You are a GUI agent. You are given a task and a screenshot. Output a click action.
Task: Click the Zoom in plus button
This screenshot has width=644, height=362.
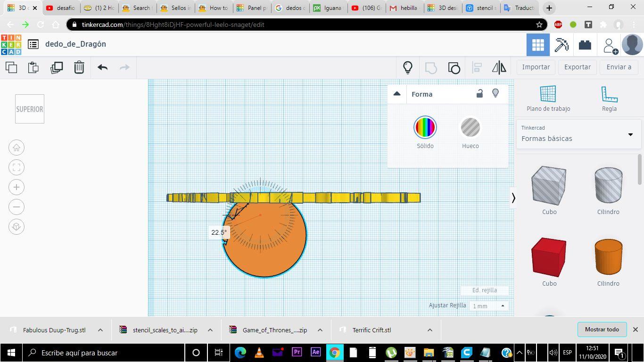[17, 187]
